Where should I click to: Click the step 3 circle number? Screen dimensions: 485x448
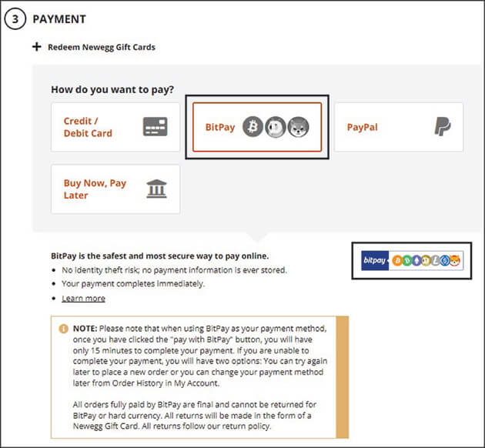[x=15, y=18]
